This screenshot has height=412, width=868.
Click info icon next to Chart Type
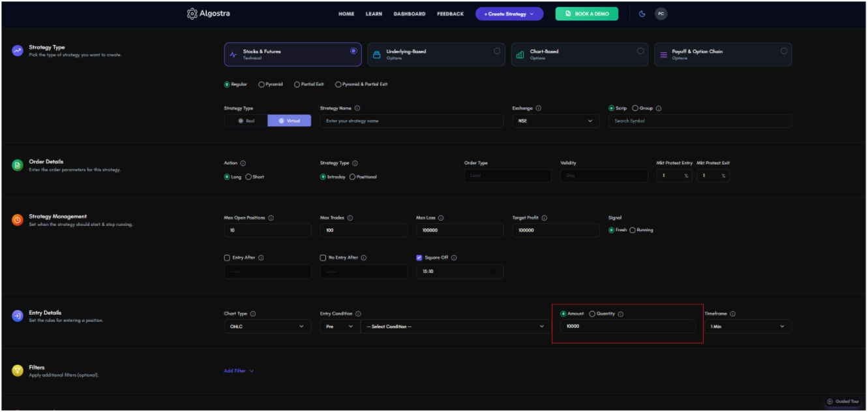pyautogui.click(x=253, y=314)
